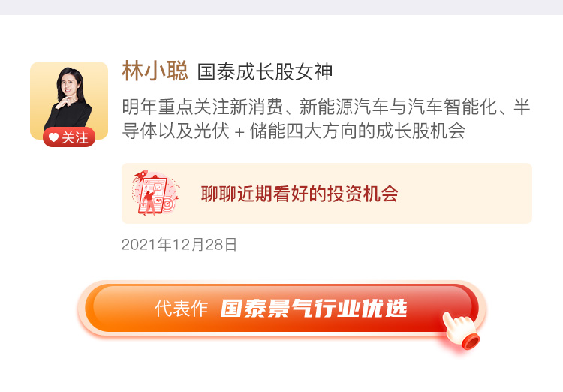Click the date 2021年12月28日
This screenshot has height=392, width=563.
(x=179, y=245)
